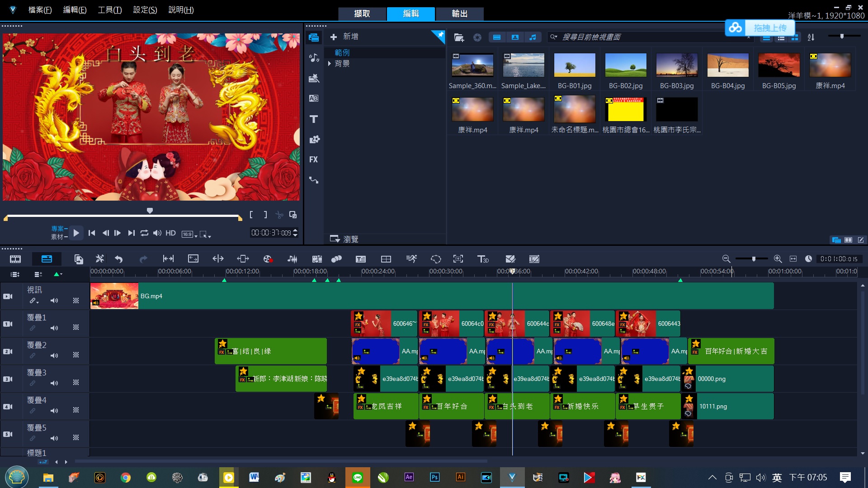Open the 3D Title editor icon

tap(483, 259)
